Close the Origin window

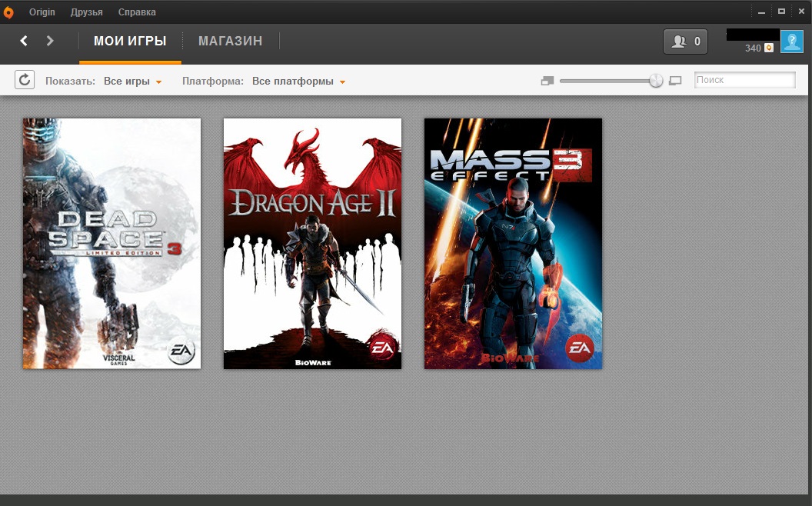pos(801,12)
